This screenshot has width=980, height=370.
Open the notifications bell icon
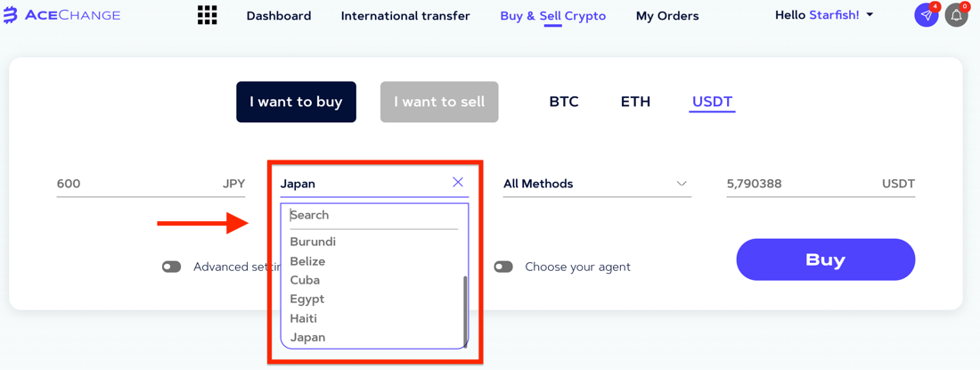coord(956,15)
